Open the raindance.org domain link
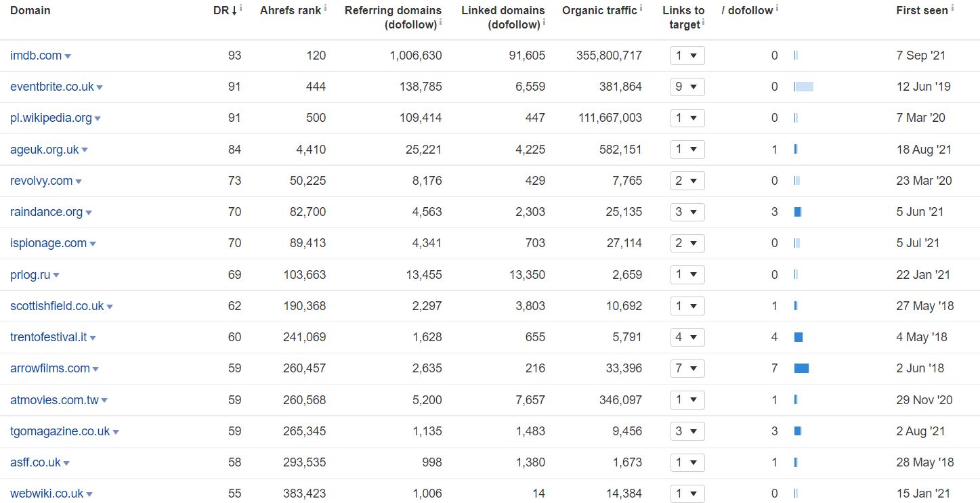Screen dimensions: 980x503 (x=47, y=212)
